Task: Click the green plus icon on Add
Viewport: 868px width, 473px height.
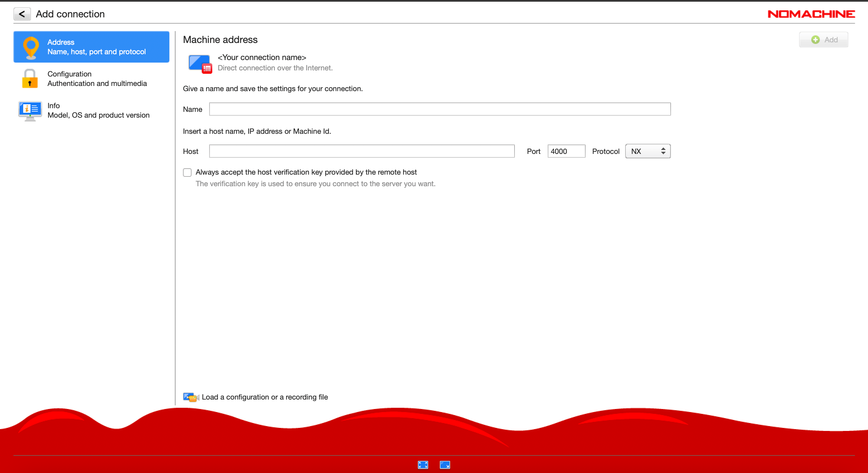Action: [816, 40]
